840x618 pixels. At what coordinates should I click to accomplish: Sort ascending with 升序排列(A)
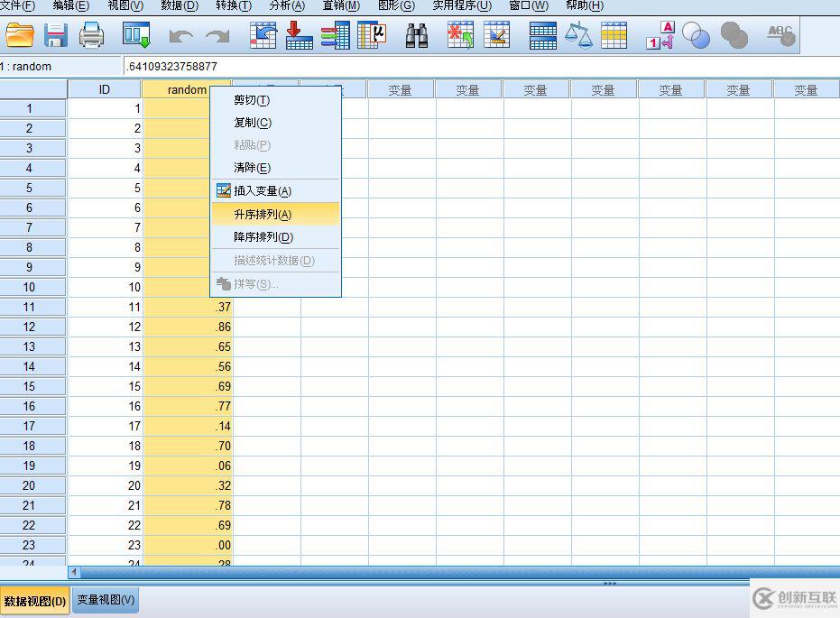(x=276, y=214)
